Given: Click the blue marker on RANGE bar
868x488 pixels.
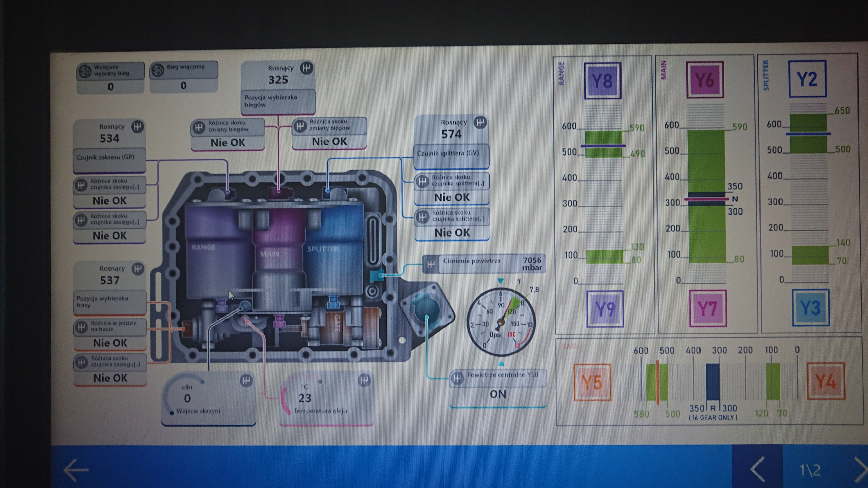Looking at the screenshot, I should click(x=603, y=146).
